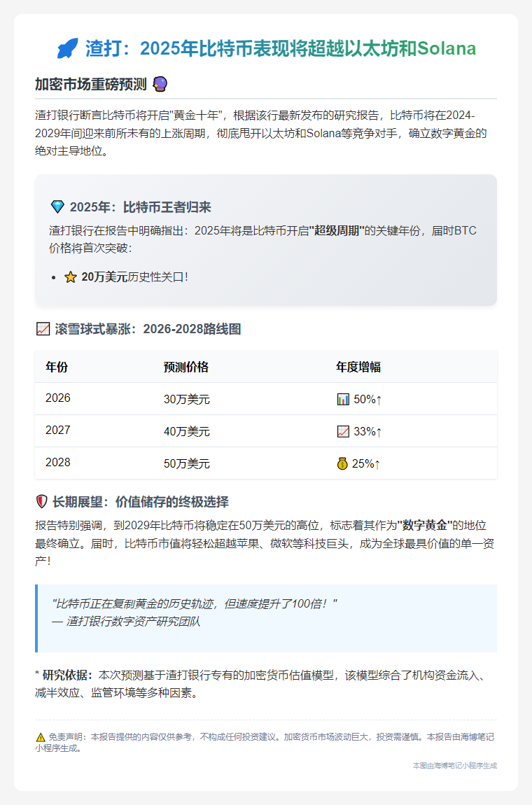This screenshot has height=805, width=532.
Task: Select the 2026 cell in the table
Action: click(x=58, y=398)
